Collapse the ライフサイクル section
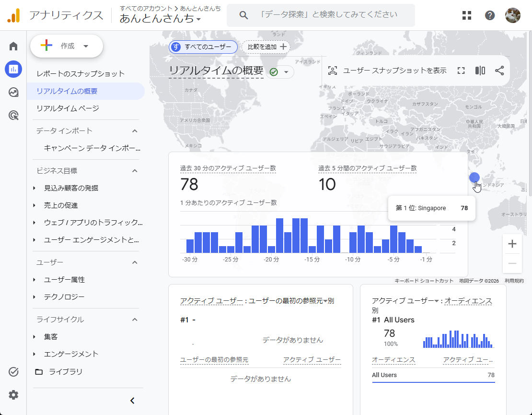This screenshot has width=532, height=415. point(135,320)
